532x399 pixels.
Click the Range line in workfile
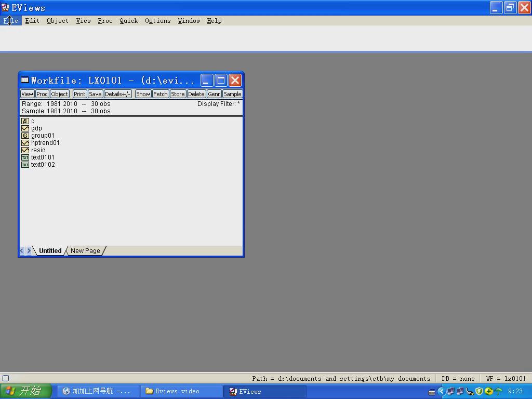(x=66, y=104)
